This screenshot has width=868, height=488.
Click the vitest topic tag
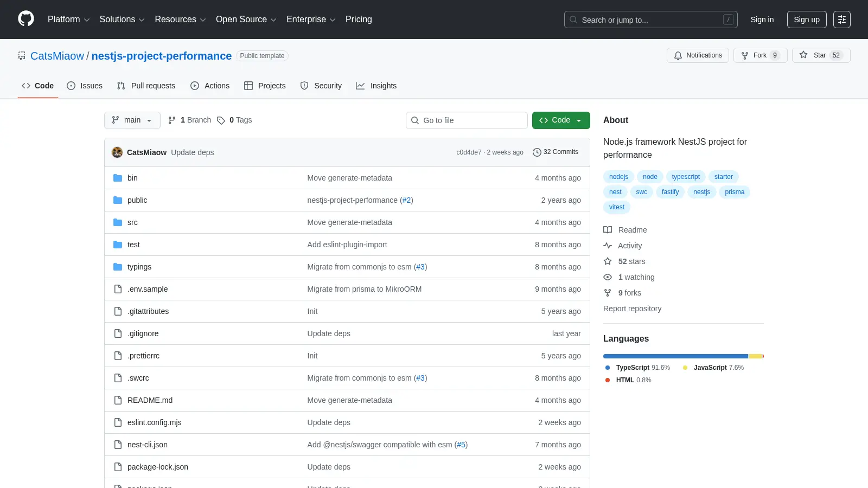pos(617,207)
